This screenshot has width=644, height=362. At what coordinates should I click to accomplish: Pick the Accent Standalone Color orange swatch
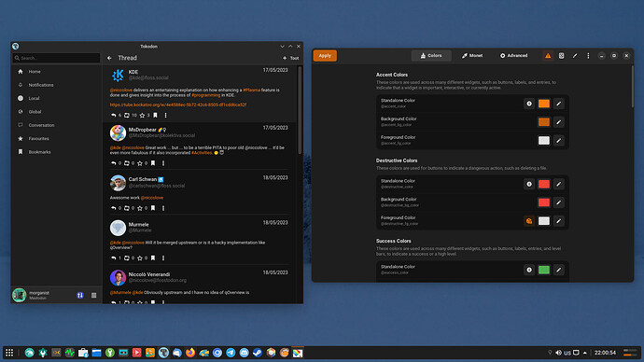tap(544, 104)
